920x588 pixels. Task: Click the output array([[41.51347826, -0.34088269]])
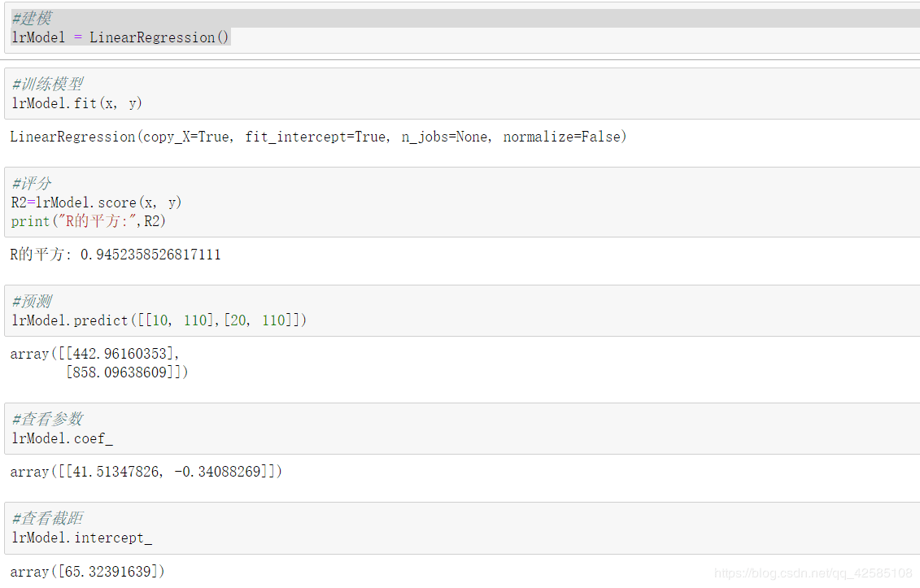pyautogui.click(x=146, y=472)
